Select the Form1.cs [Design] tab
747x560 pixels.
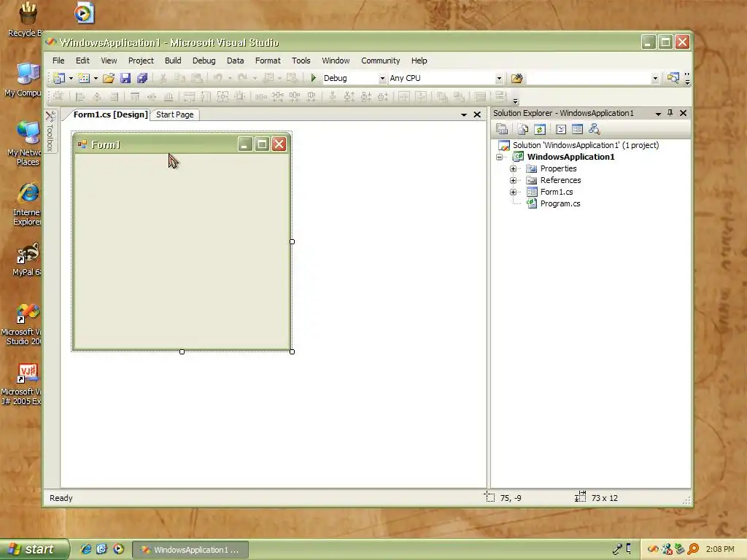click(111, 114)
